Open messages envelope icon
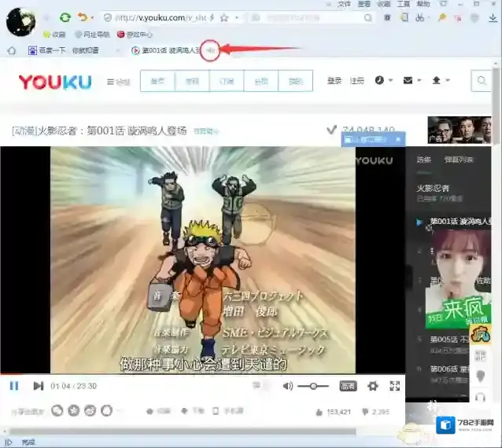502x448 pixels. (x=408, y=80)
